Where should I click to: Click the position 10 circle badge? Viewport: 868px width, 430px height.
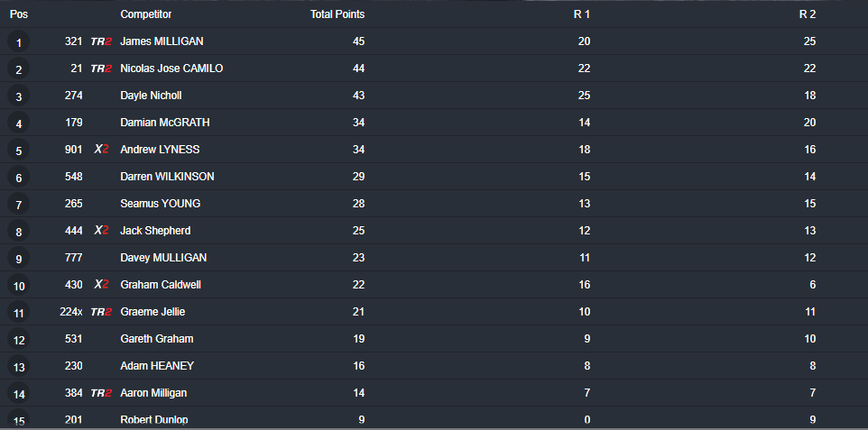click(19, 286)
